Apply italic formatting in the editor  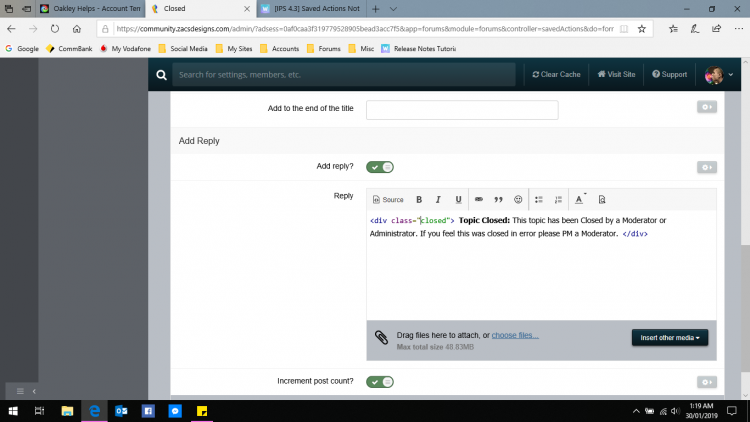click(x=439, y=200)
